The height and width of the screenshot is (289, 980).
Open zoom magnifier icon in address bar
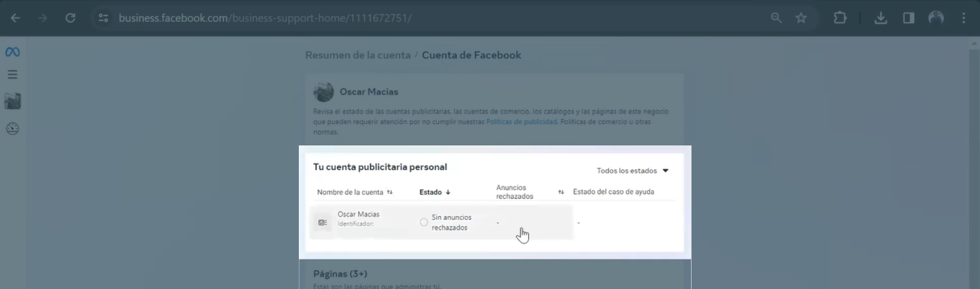pos(776,18)
